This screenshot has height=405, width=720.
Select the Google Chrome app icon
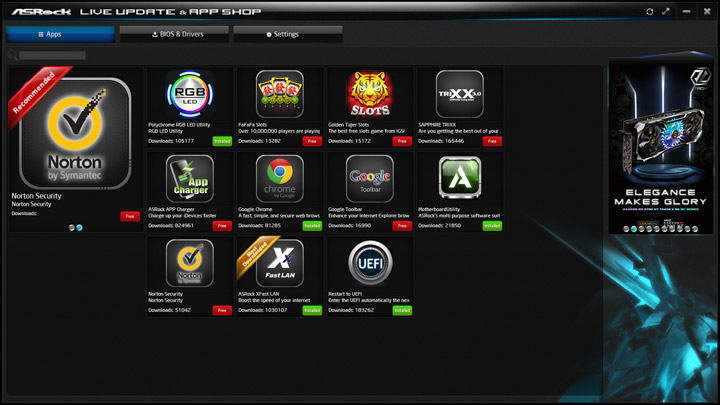280,179
